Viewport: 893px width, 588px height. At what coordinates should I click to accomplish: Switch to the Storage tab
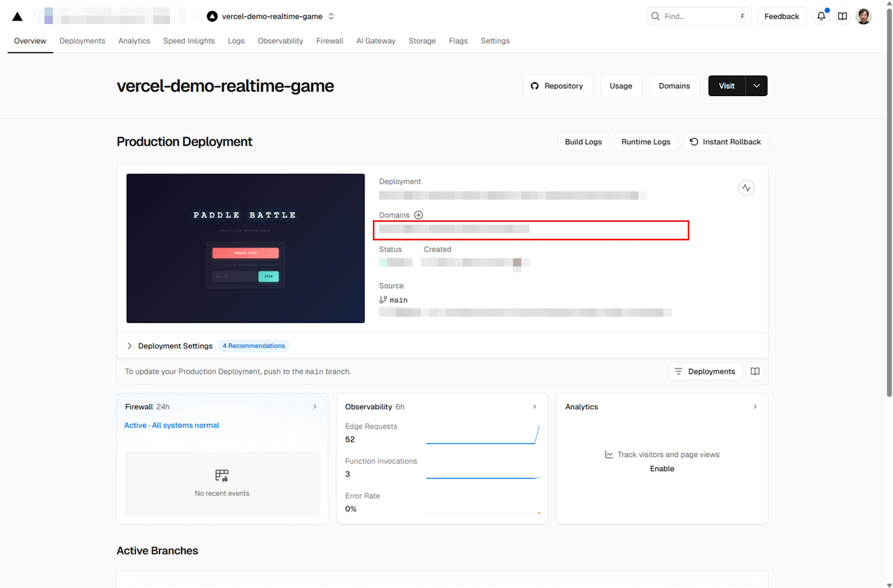(x=422, y=41)
